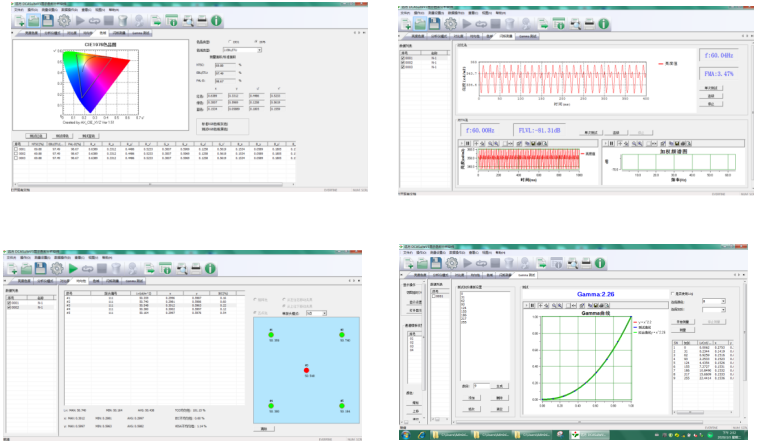Uncheck the first data row in flicker list
This screenshot has width=760, height=447.
pos(403,58)
